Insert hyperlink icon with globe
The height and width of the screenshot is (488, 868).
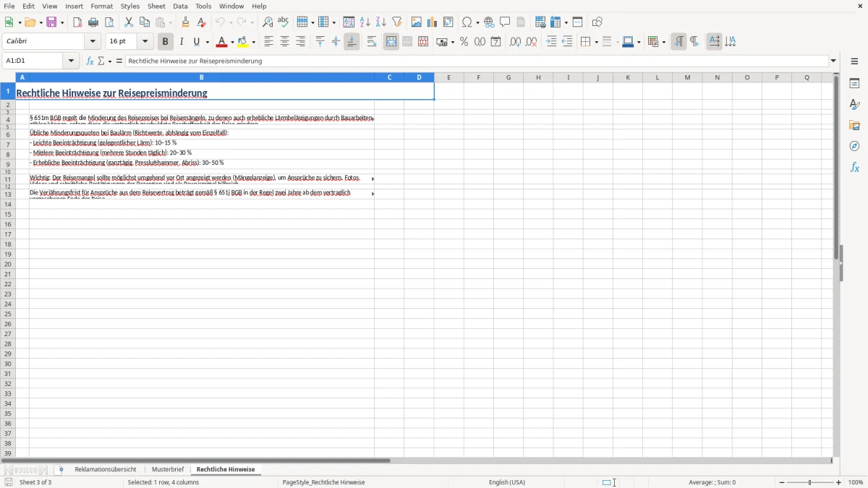tap(490, 22)
